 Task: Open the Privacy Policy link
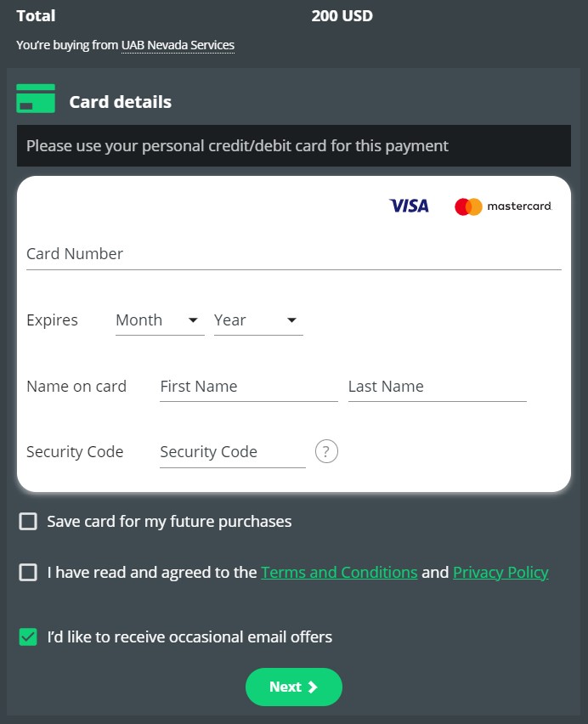tap(500, 573)
